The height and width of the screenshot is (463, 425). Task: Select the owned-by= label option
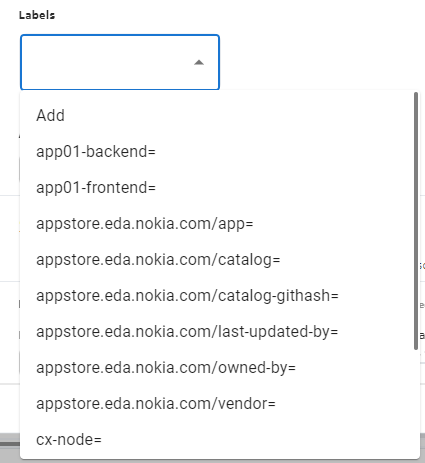220,367
